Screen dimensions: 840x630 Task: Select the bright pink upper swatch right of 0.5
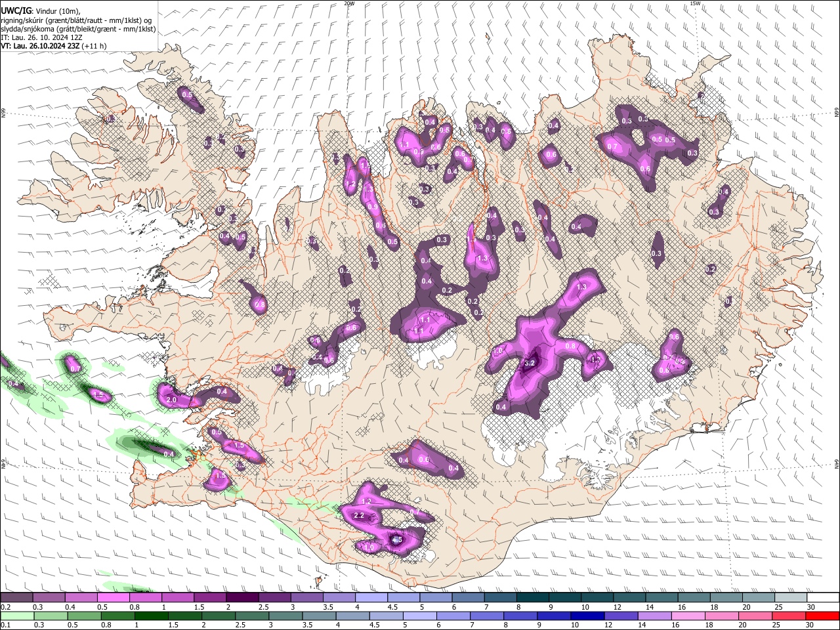[x=113, y=598]
